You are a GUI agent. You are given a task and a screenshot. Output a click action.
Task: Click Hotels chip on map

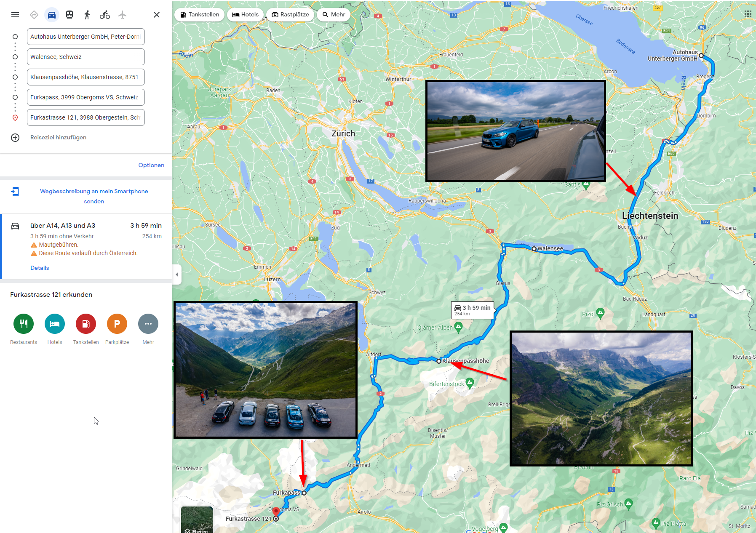[x=246, y=14]
